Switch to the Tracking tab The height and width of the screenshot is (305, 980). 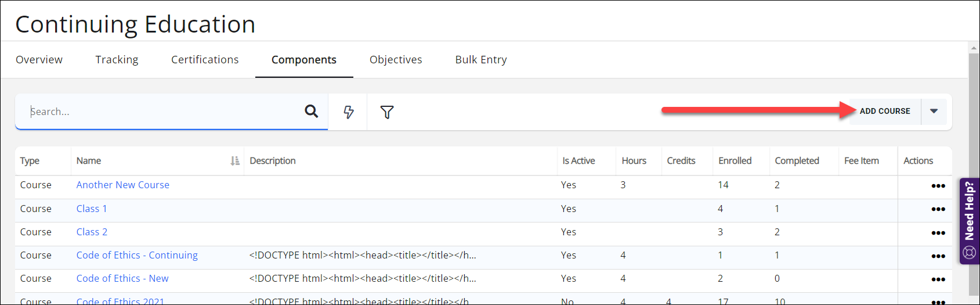pos(117,60)
